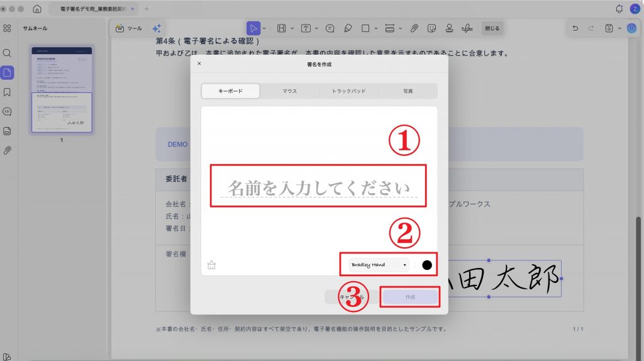Screen dimensions: 644x361
Task: Open the sticker tool
Action: point(431,28)
